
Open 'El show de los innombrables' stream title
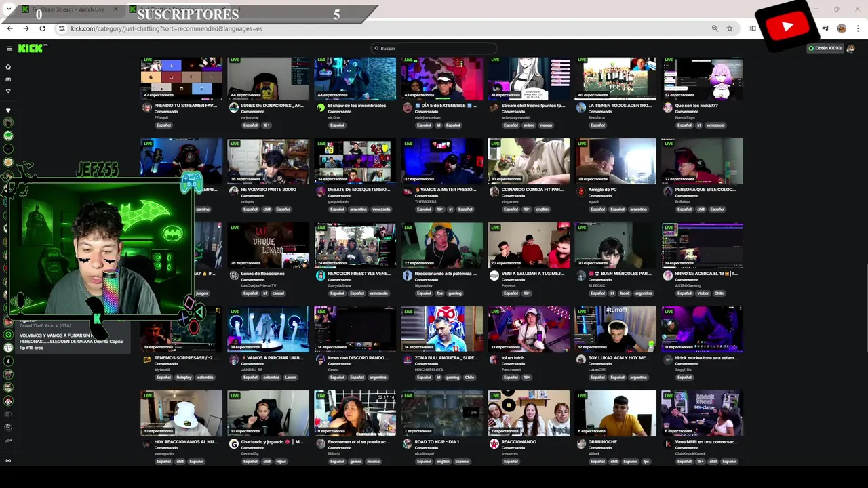(357, 106)
